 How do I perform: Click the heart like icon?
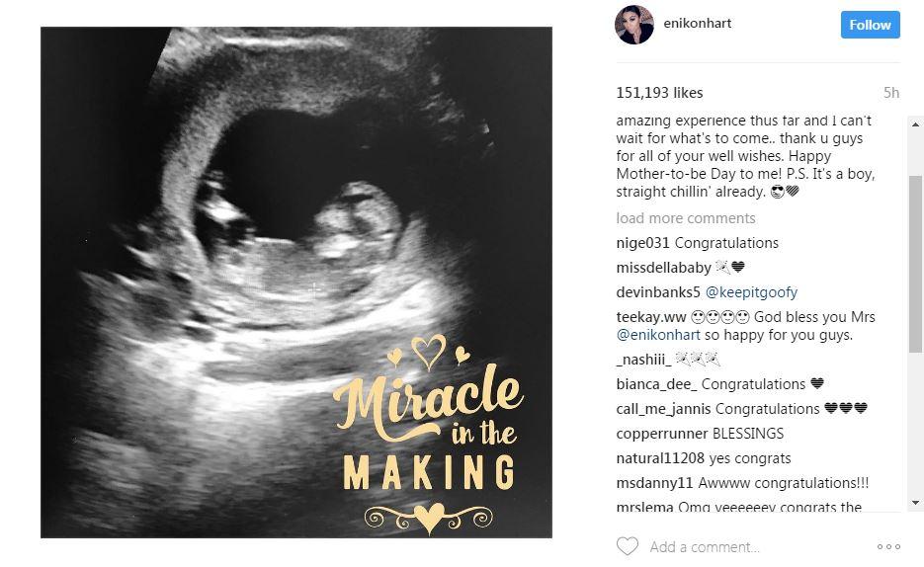coord(627,546)
